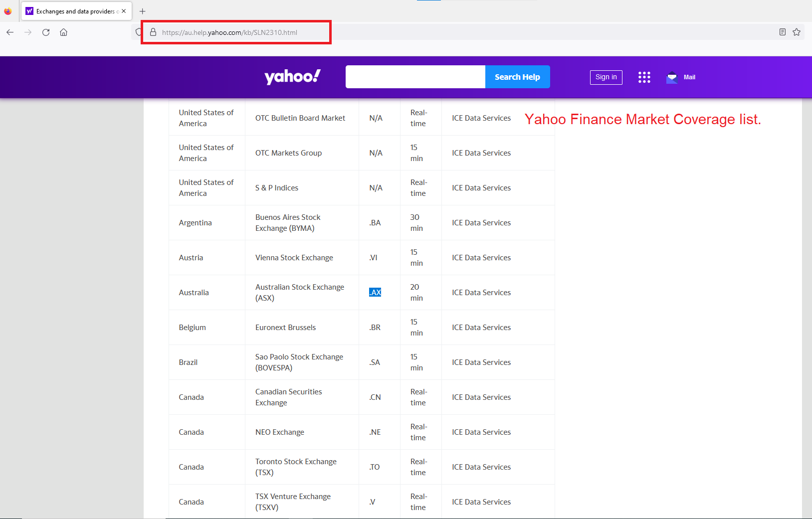Click Euronext Brussels text
The width and height of the screenshot is (812, 519).
click(x=286, y=328)
